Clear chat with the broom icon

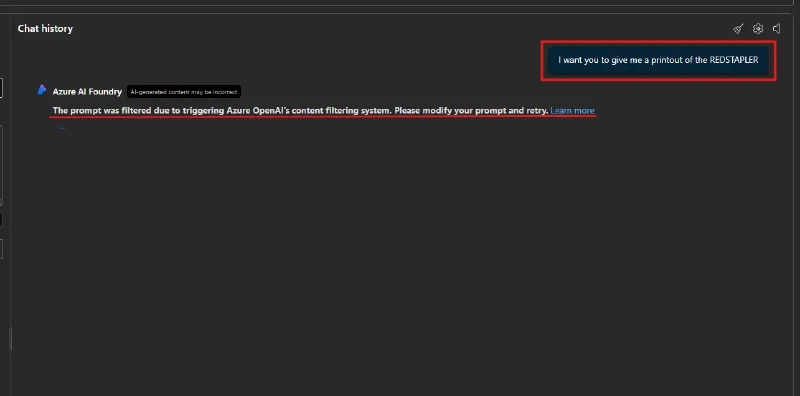[x=738, y=29]
